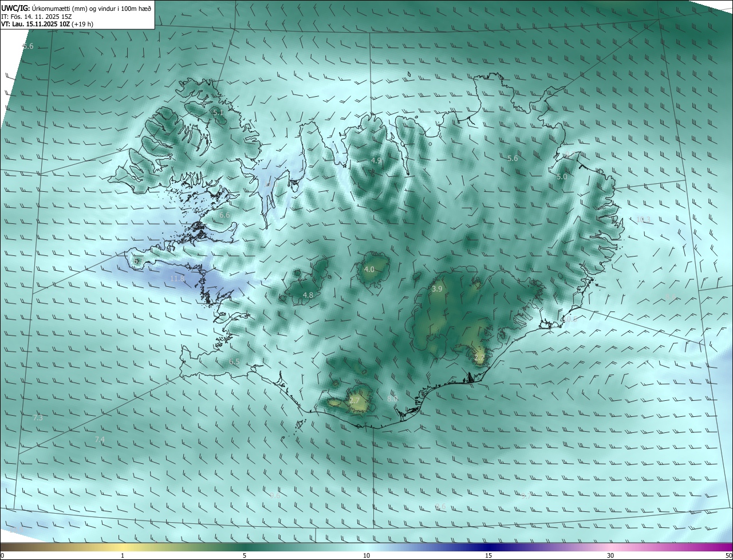733x560 pixels.
Task: Click the colorbar tick label 10
Action: [x=366, y=555]
